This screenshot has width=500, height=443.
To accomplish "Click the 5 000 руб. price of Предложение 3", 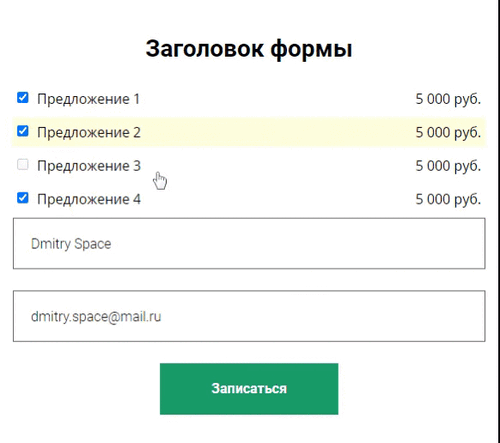I will pos(448,166).
